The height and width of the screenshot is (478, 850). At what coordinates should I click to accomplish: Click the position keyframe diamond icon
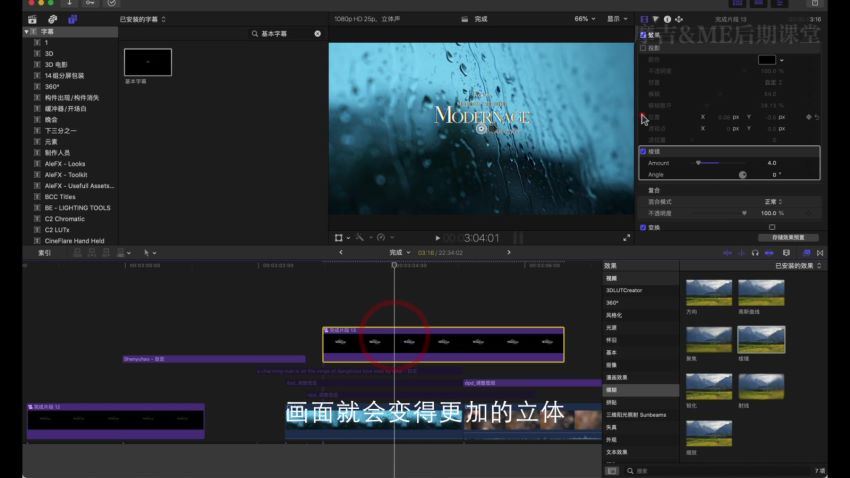pyautogui.click(x=808, y=117)
